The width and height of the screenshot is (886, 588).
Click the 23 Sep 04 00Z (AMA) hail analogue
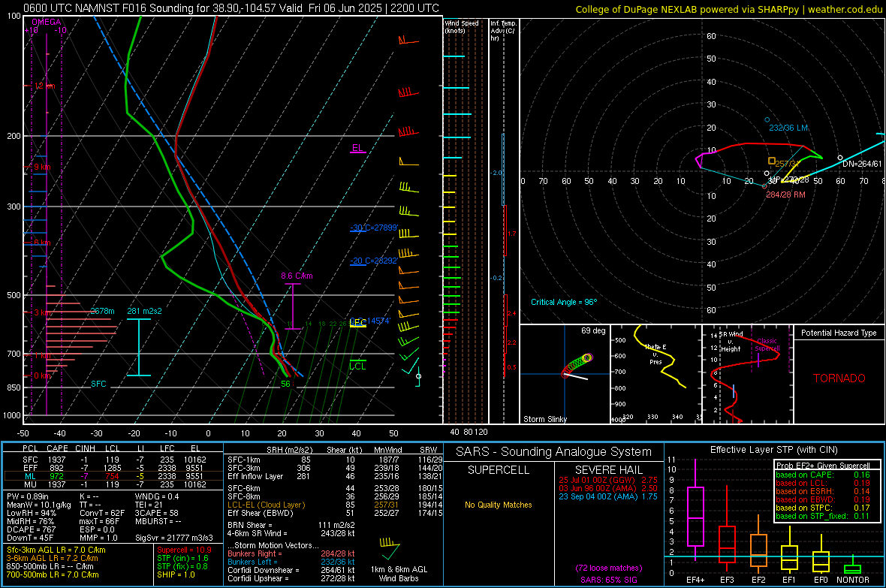coord(608,496)
